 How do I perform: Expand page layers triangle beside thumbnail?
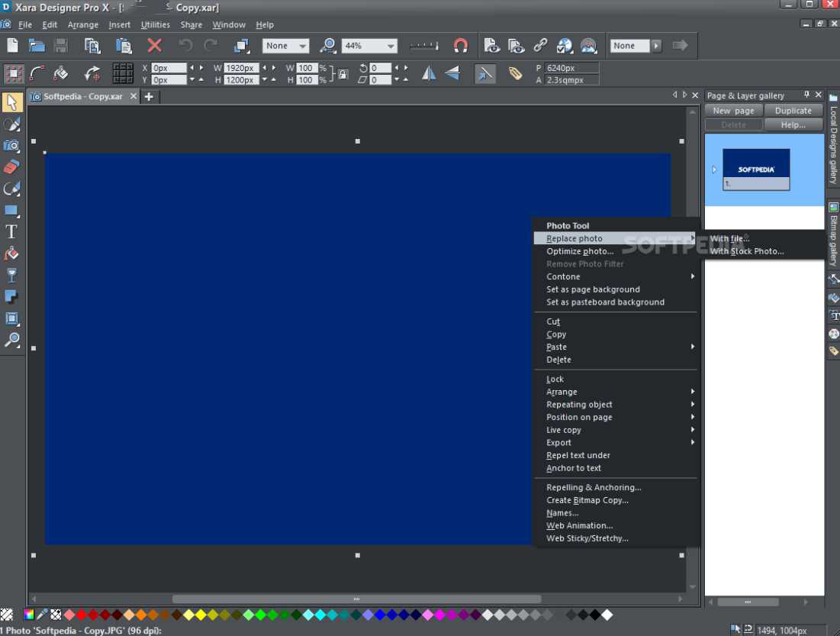[714, 169]
